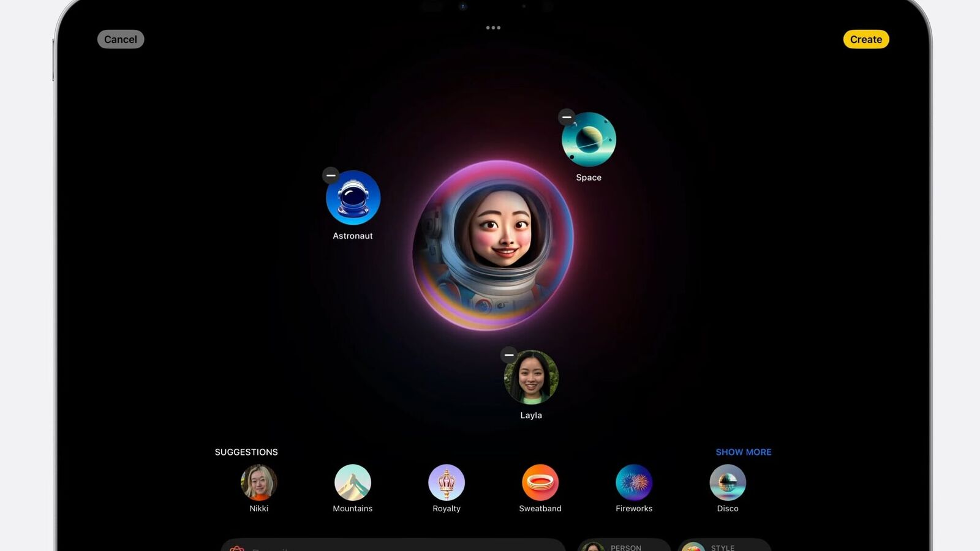Screen dimensions: 980x551
Task: Add the Fireworks suggestion
Action: coord(634,482)
